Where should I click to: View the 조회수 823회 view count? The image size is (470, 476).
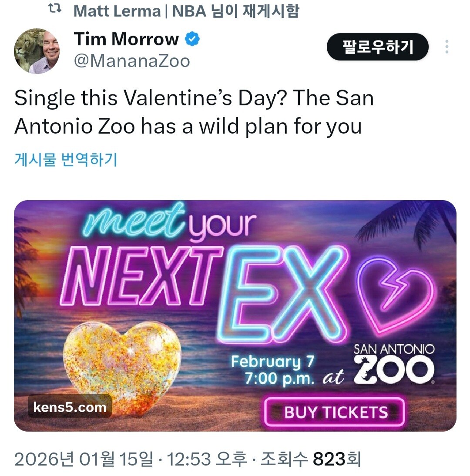[x=311, y=459]
